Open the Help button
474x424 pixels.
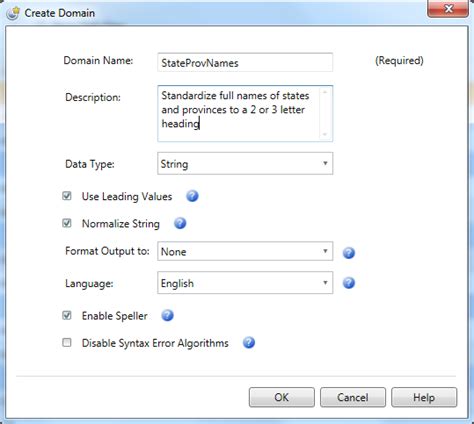[x=424, y=397]
